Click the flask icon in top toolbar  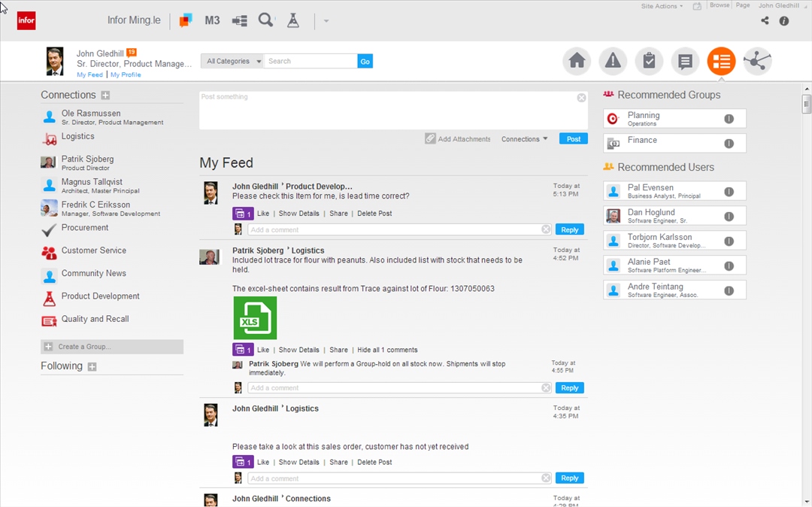click(x=293, y=20)
